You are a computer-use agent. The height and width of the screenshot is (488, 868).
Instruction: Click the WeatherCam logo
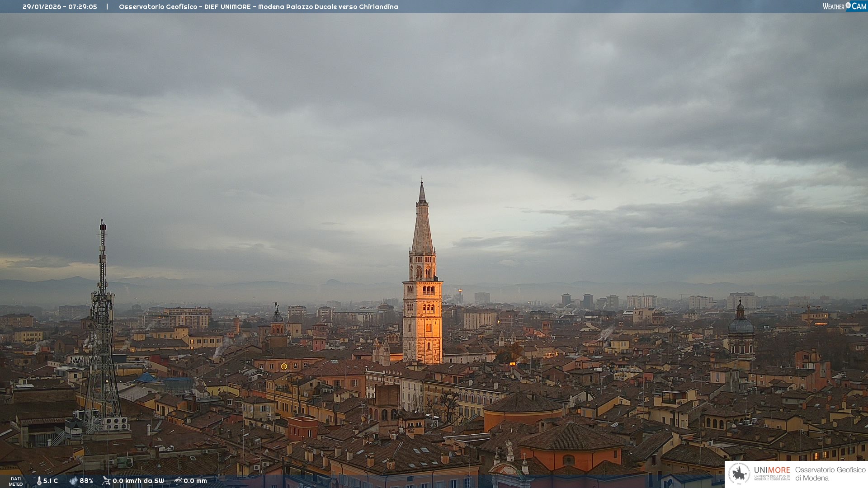point(844,6)
